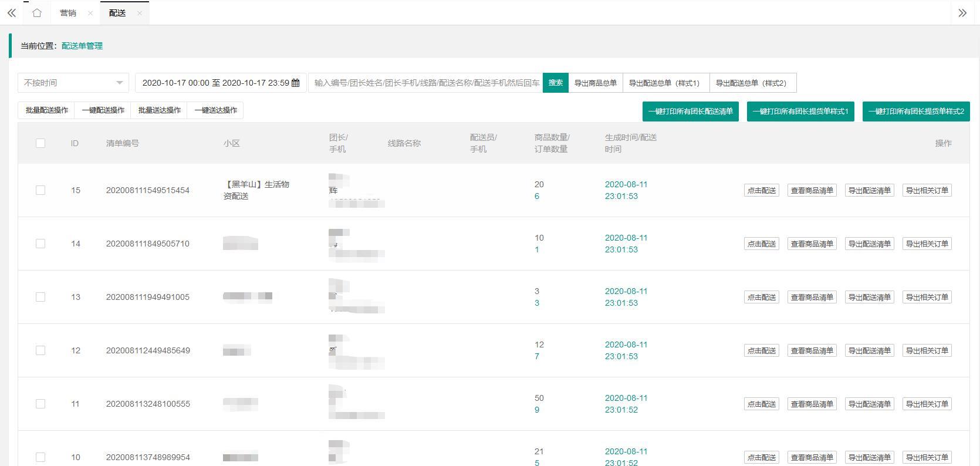Check the checkbox for row ID 15
This screenshot has width=980, height=466.
pyautogui.click(x=40, y=190)
